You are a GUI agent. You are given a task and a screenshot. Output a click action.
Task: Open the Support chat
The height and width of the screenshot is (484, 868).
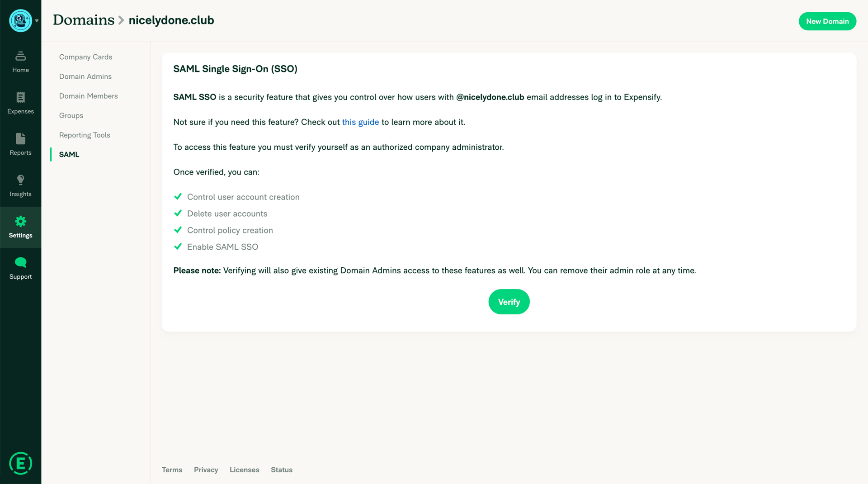20,268
